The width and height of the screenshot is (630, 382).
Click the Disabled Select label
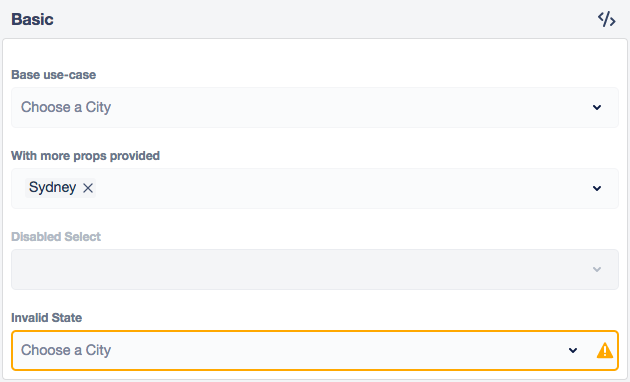[x=56, y=237]
